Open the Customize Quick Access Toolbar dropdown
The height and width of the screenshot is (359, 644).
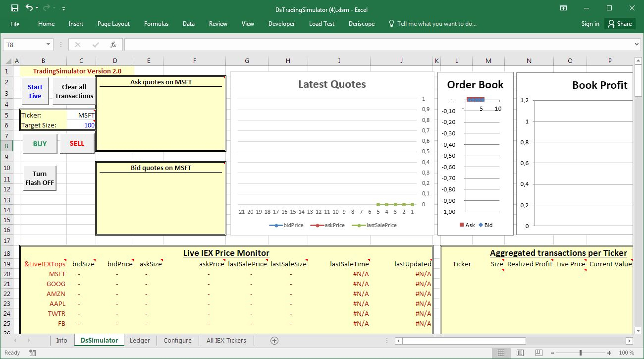click(64, 8)
